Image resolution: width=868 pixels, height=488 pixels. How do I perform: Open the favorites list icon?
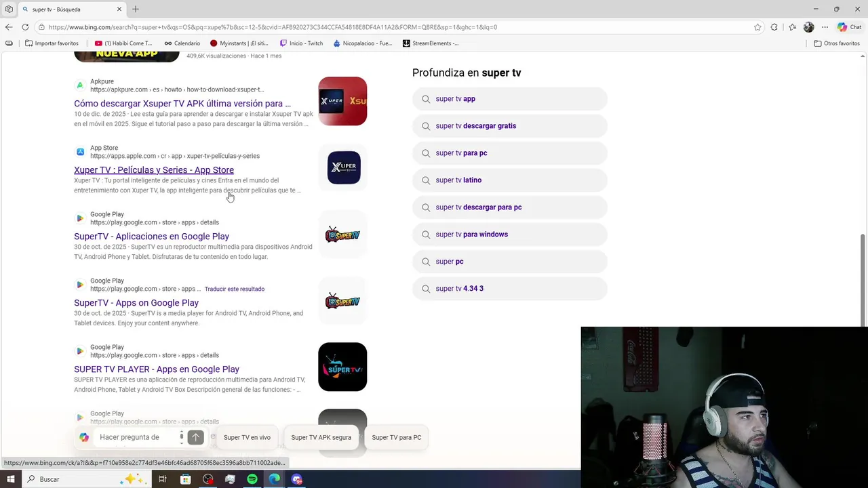[792, 27]
